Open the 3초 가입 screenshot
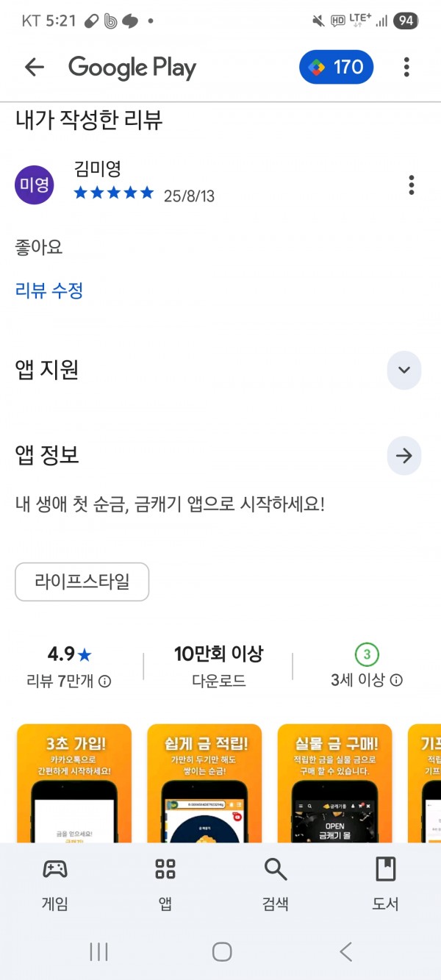The image size is (441, 980). pyautogui.click(x=74, y=784)
